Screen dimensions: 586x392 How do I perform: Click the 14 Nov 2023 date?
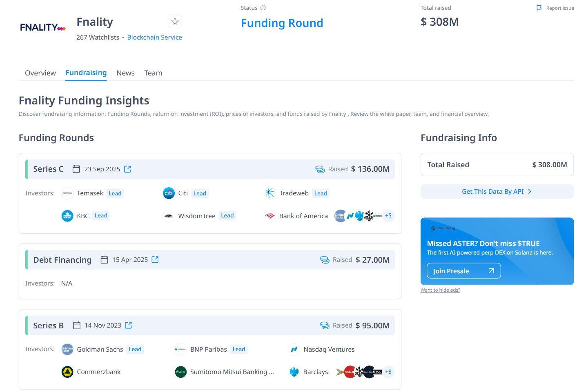(x=103, y=325)
